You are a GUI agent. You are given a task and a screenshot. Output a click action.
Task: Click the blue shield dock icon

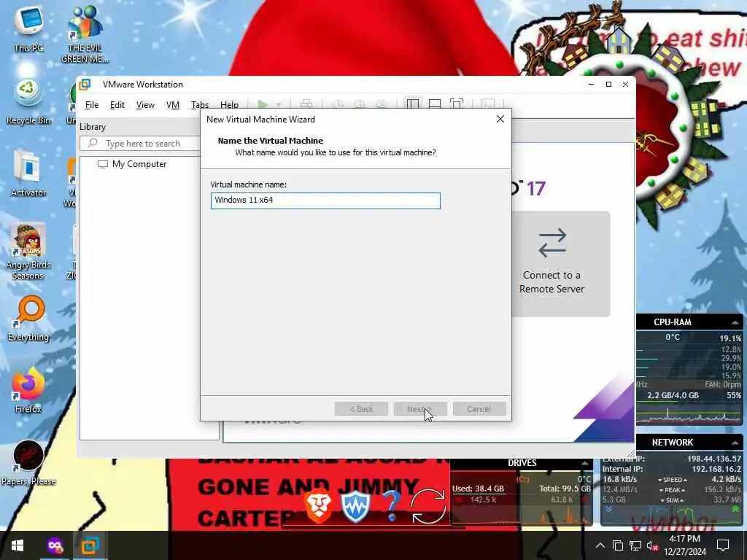(355, 507)
